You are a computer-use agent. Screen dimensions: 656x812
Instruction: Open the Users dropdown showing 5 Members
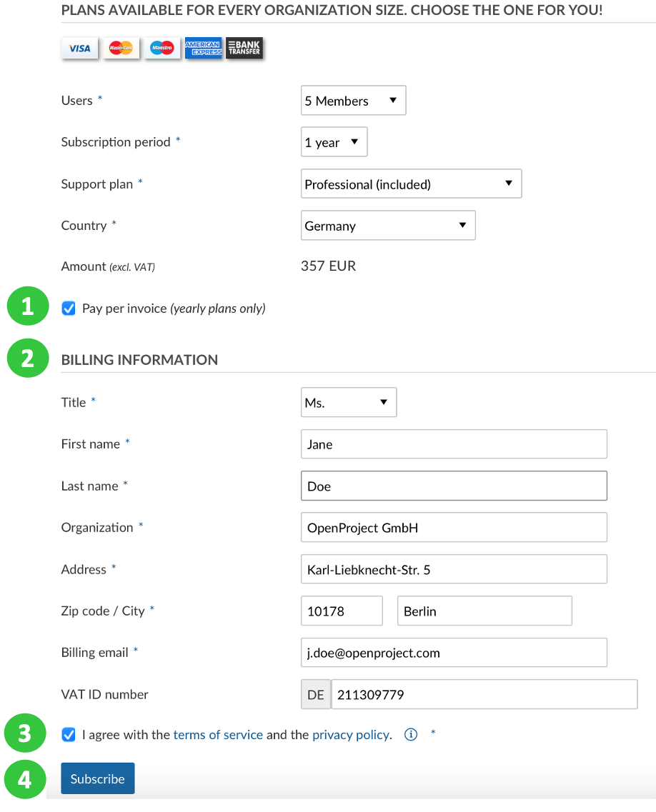353,101
